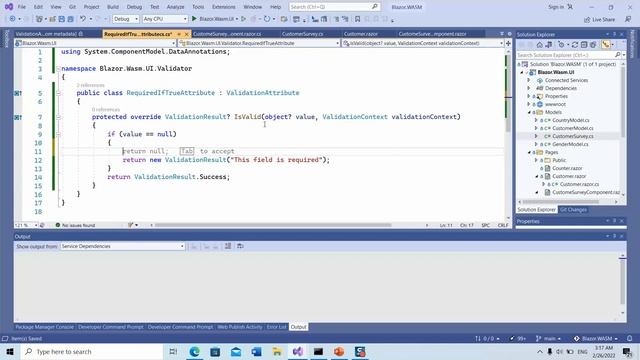Click the notifications bell in status bar
This screenshot has width=640, height=360.
tap(629, 338)
